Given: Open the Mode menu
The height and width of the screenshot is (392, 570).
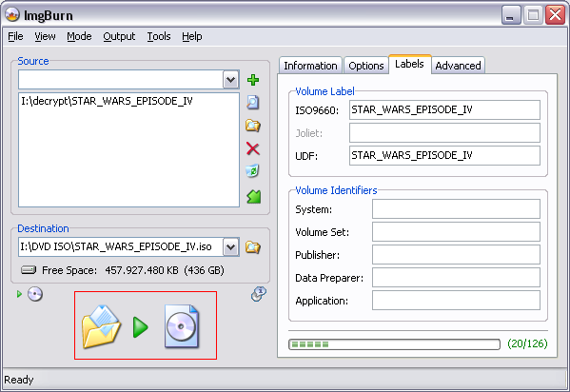Looking at the screenshot, I should (x=79, y=36).
